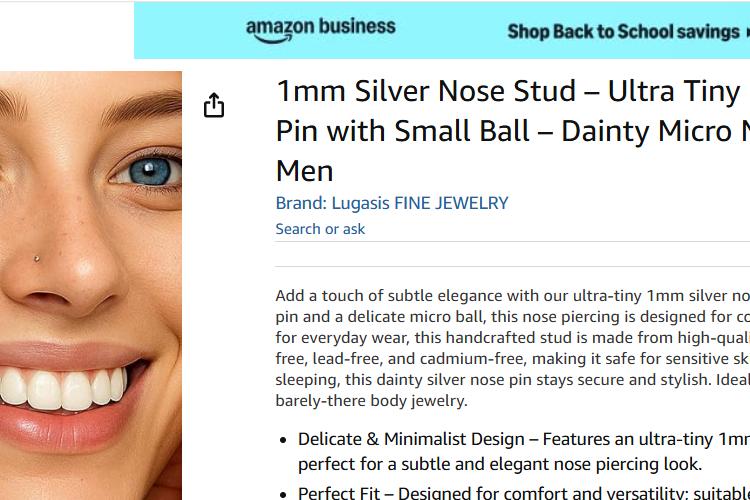
Task: Click the tiny silver nose stud in photo
Action: pos(37,259)
